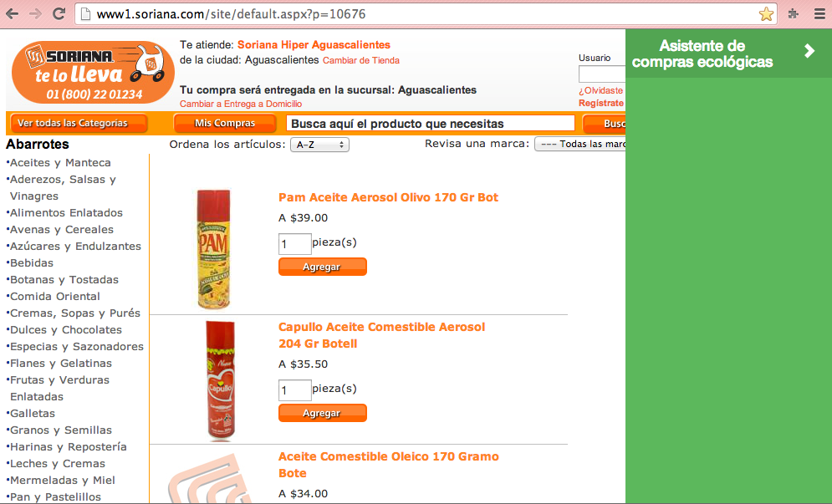The image size is (832, 504).
Task: Open the Chrome hamburger menu
Action: click(x=819, y=14)
